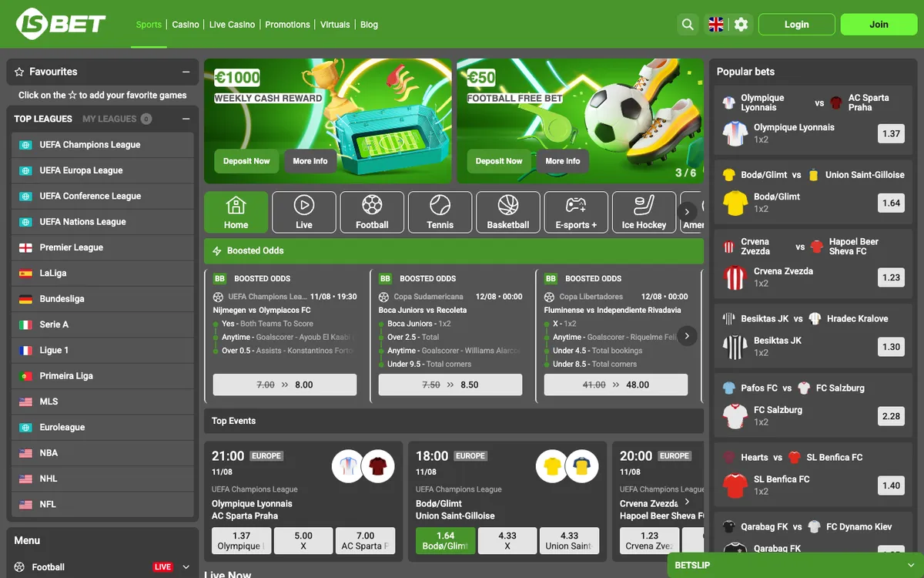
Task: Select popular bet 1.30 Besiktas JK
Action: (x=892, y=348)
